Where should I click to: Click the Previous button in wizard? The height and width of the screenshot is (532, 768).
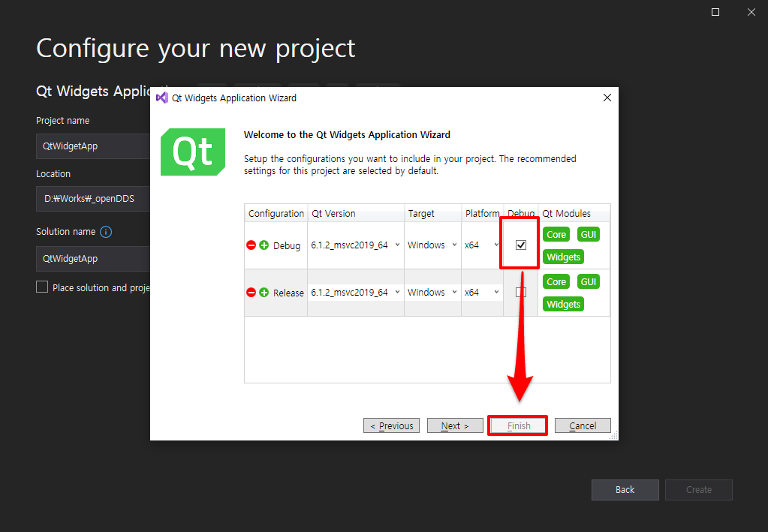(391, 425)
